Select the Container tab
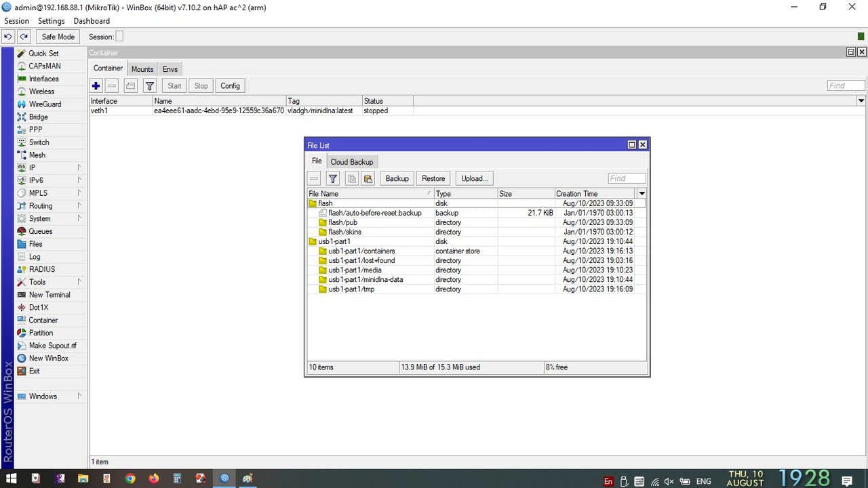 pos(108,68)
